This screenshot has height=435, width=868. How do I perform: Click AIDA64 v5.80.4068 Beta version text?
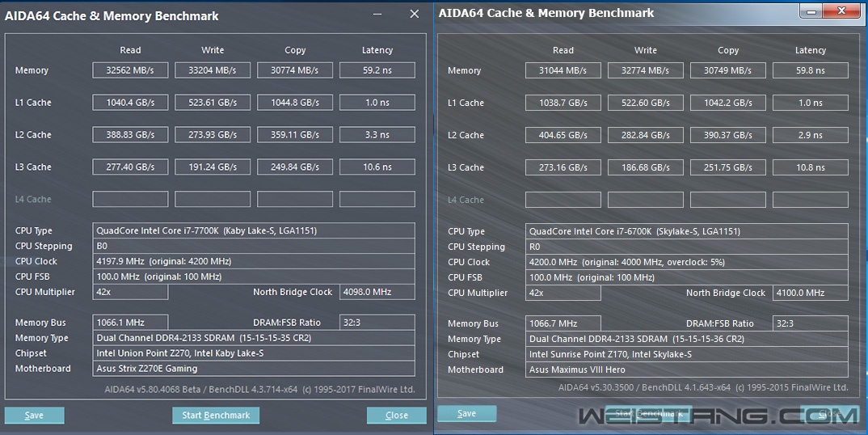pyautogui.click(x=259, y=389)
